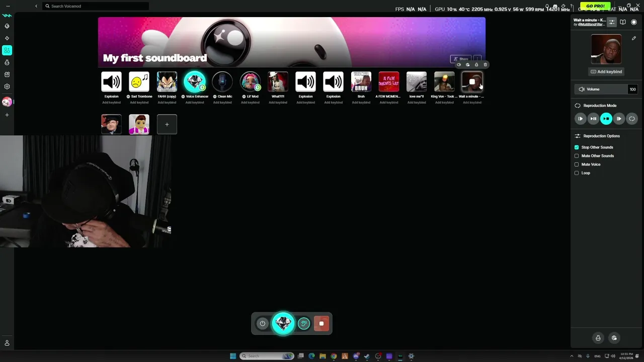The width and height of the screenshot is (644, 362).
Task: Open user account icon bottom-left
Action: 7,343
